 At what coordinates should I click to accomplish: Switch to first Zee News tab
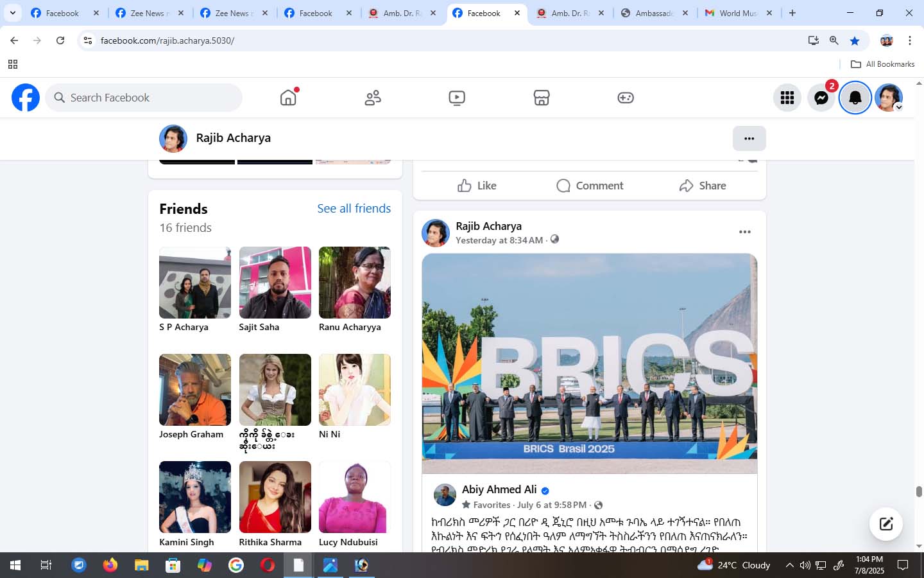pyautogui.click(x=149, y=13)
